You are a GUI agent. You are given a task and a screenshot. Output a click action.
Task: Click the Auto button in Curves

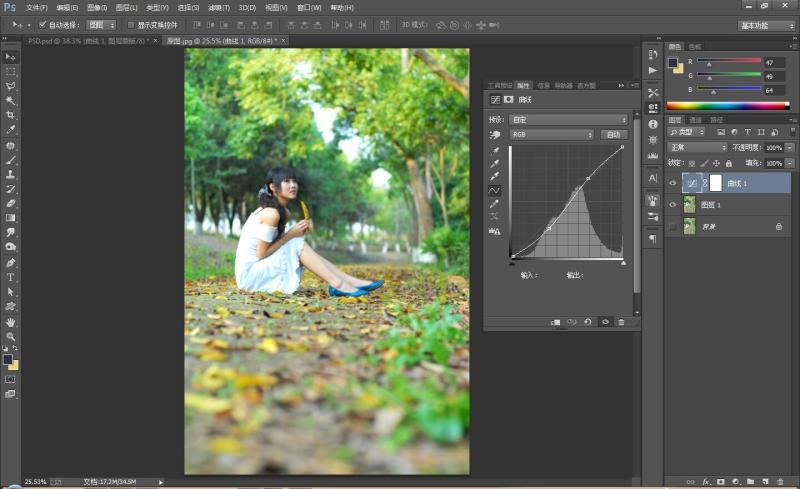pos(614,134)
